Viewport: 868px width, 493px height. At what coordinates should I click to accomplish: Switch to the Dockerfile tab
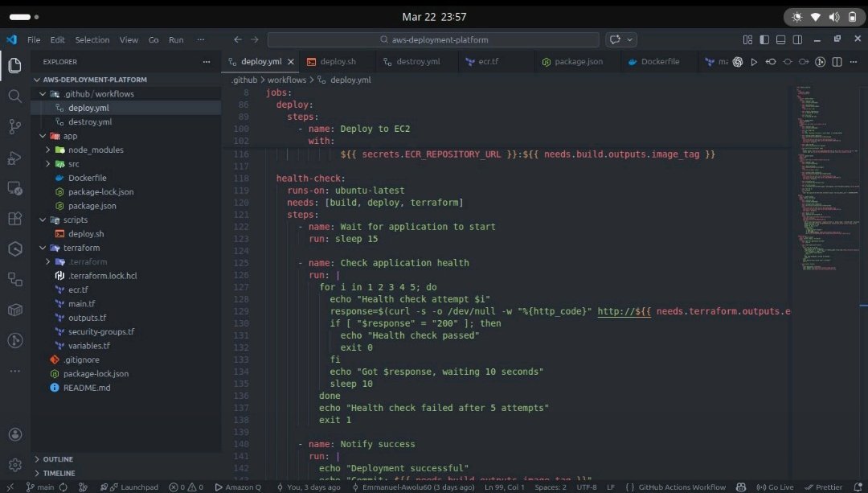tap(660, 62)
